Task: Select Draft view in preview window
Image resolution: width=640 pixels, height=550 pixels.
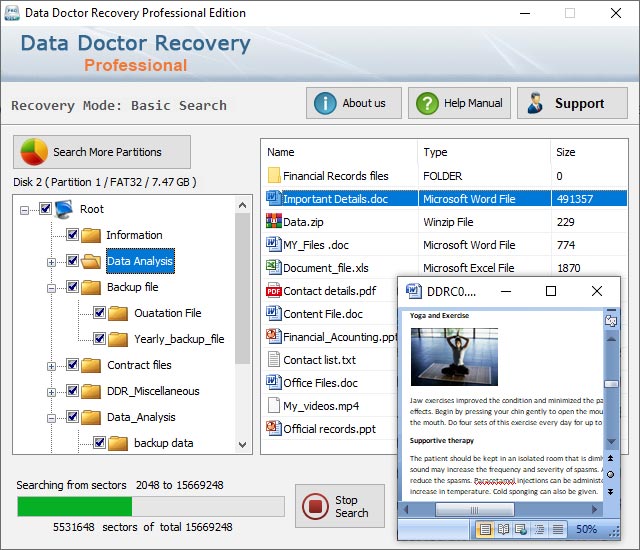Action: click(x=558, y=529)
